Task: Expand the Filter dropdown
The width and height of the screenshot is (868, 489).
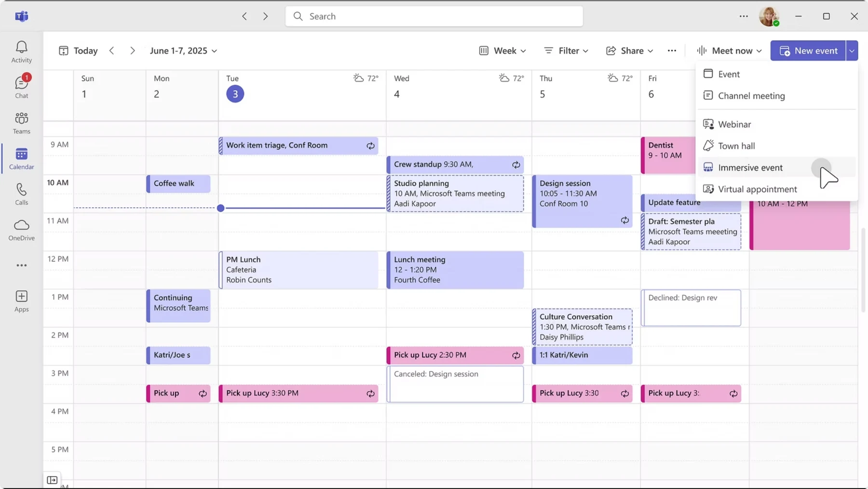Action: pyautogui.click(x=566, y=51)
